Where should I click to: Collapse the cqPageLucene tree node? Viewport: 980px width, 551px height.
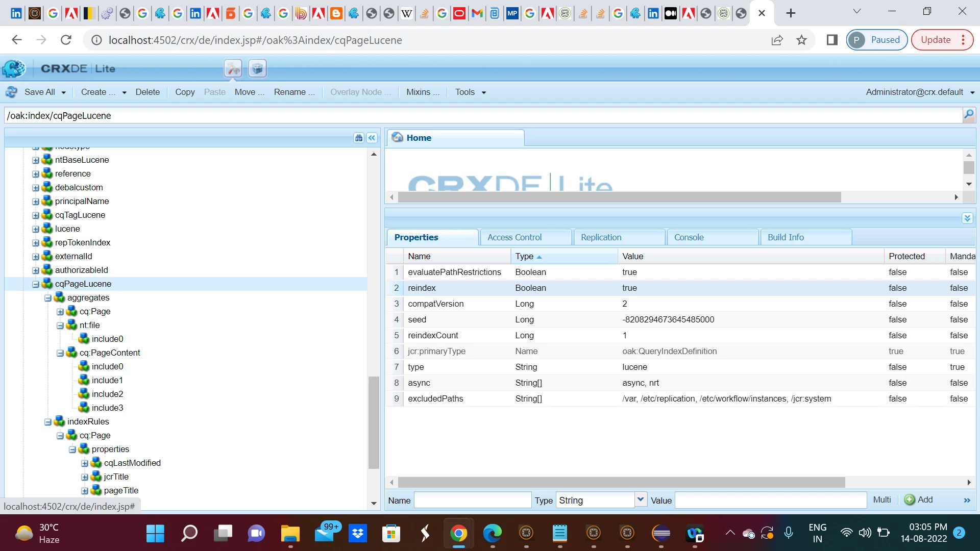(x=36, y=284)
